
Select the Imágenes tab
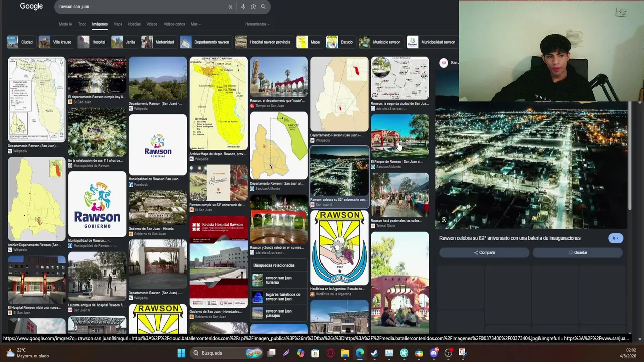(x=100, y=24)
